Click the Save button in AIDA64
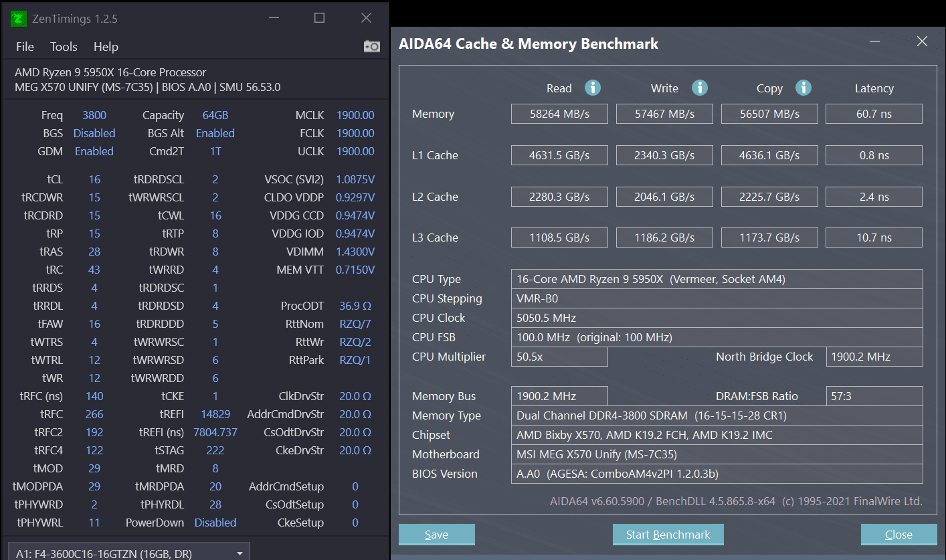This screenshot has height=560, width=946. (437, 535)
